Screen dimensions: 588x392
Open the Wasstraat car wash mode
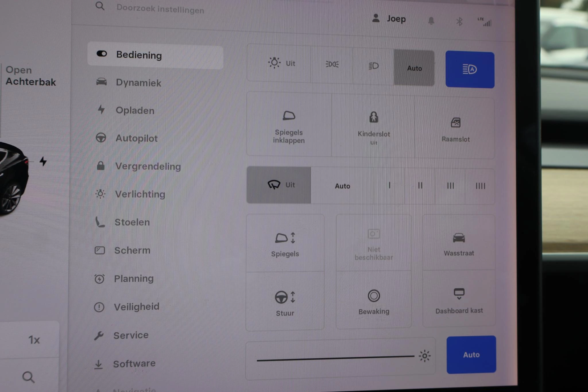[x=459, y=243]
